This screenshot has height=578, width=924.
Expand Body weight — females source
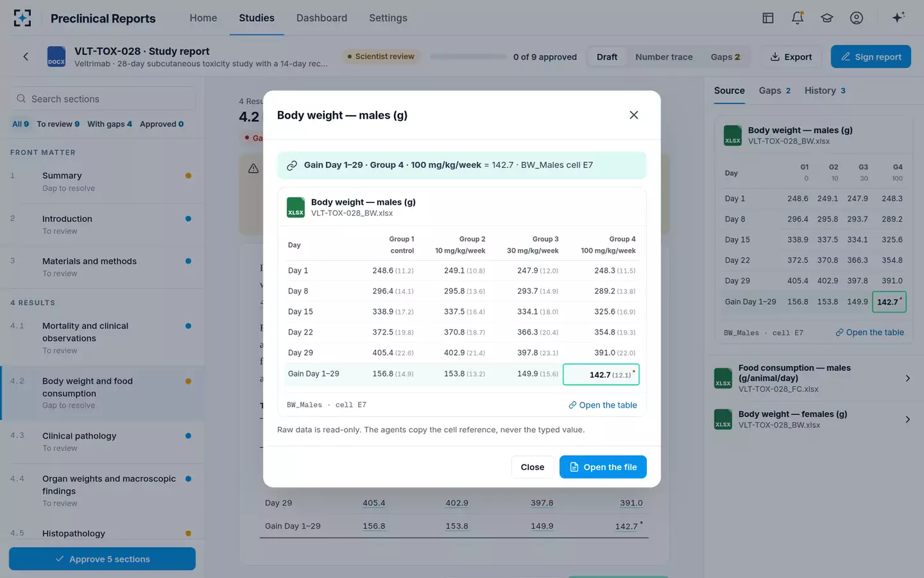(907, 419)
